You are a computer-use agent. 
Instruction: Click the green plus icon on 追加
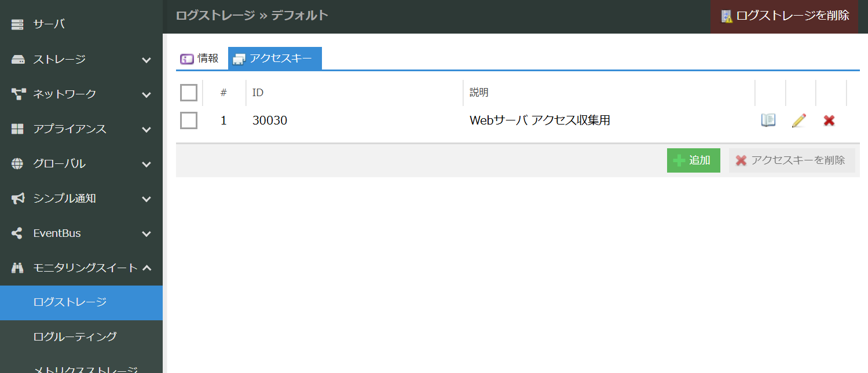679,160
